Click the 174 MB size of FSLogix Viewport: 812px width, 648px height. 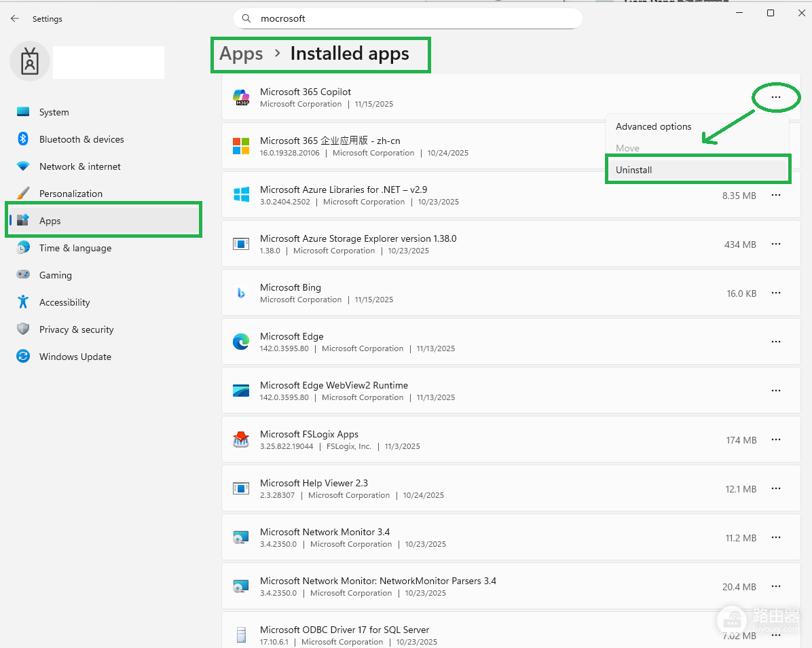coord(741,440)
